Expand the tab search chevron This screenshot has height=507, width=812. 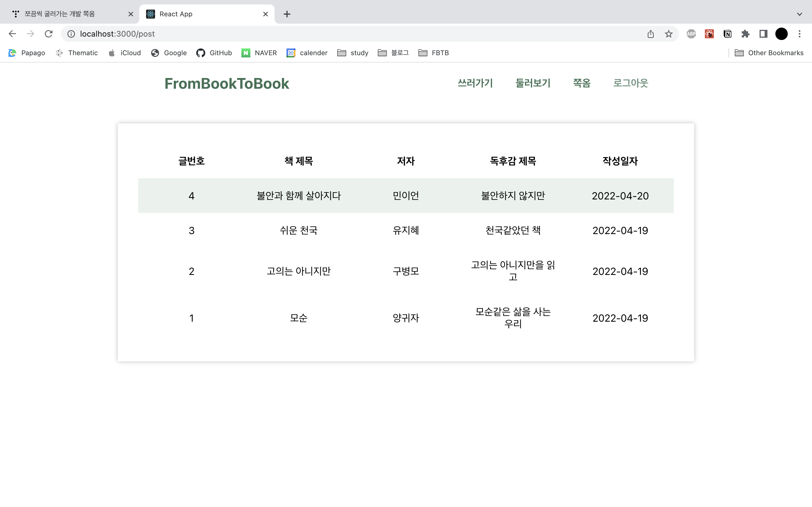click(x=799, y=14)
